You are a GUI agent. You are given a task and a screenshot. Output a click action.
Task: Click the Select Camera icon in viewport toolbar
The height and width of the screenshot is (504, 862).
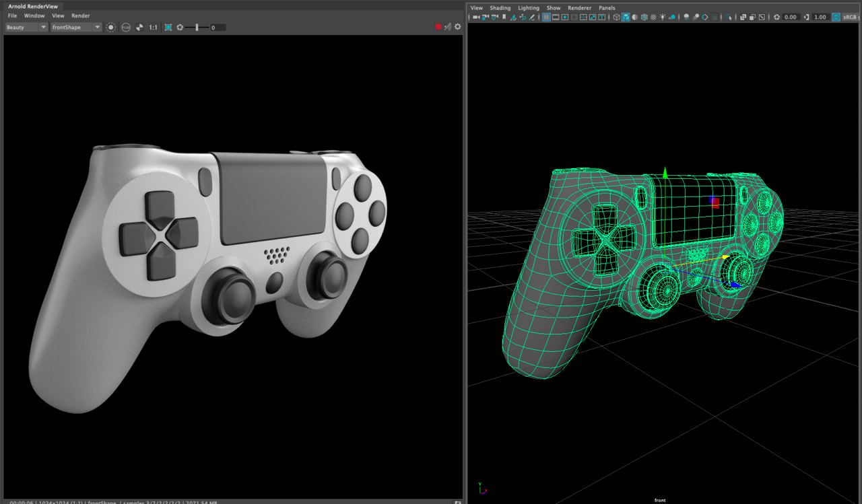click(475, 17)
